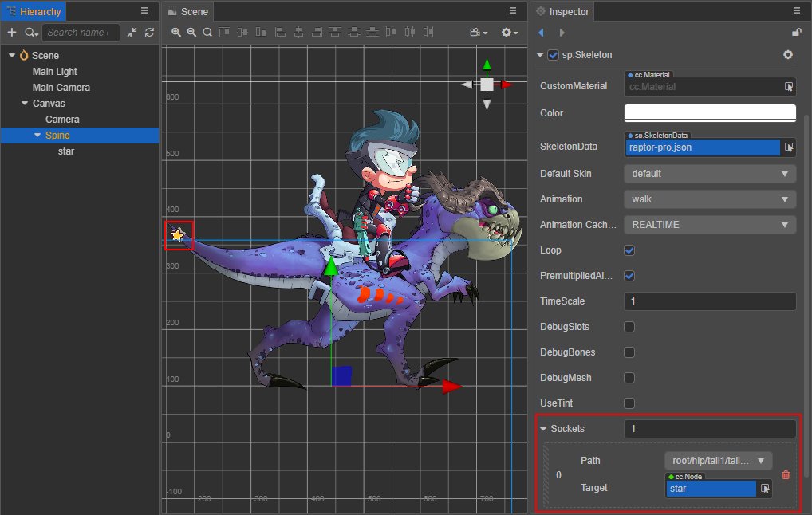Switch to the Hierarchy tab
The image size is (812, 515).
[34, 11]
